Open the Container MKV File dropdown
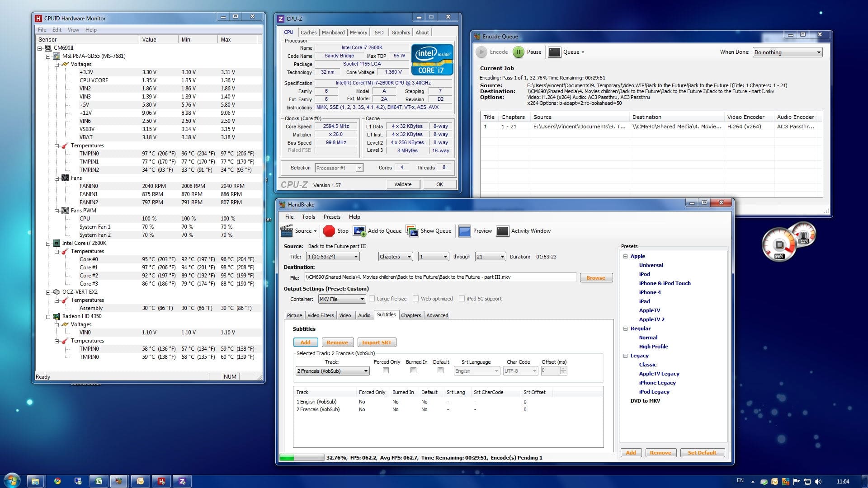868x488 pixels. pos(342,299)
